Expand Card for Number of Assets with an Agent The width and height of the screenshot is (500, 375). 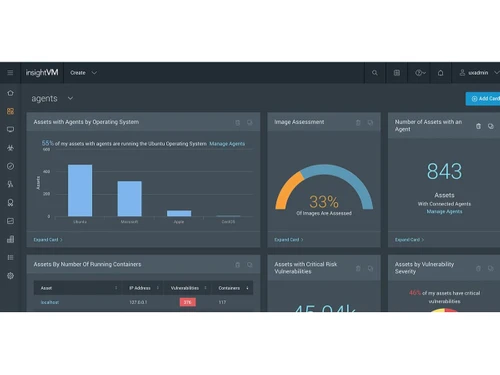[409, 240]
